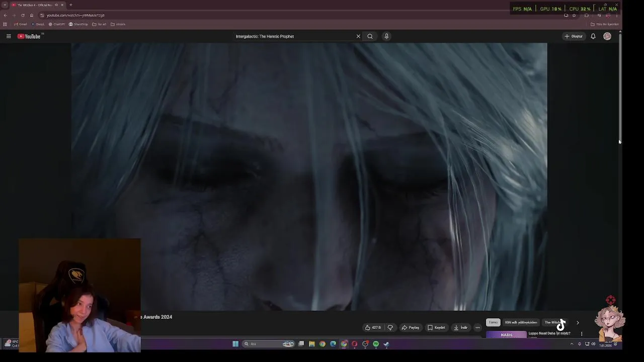
Task: Open the tab search dropdown arrow
Action: (x=5, y=5)
